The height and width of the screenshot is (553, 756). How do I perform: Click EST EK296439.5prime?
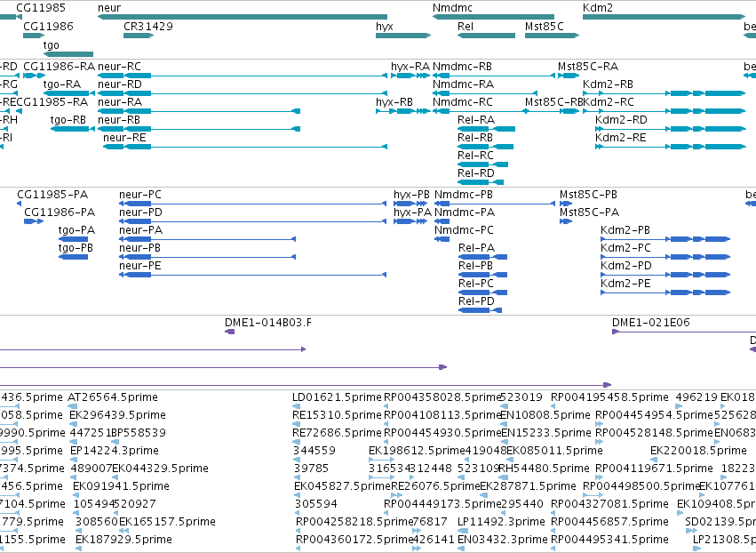(117, 415)
